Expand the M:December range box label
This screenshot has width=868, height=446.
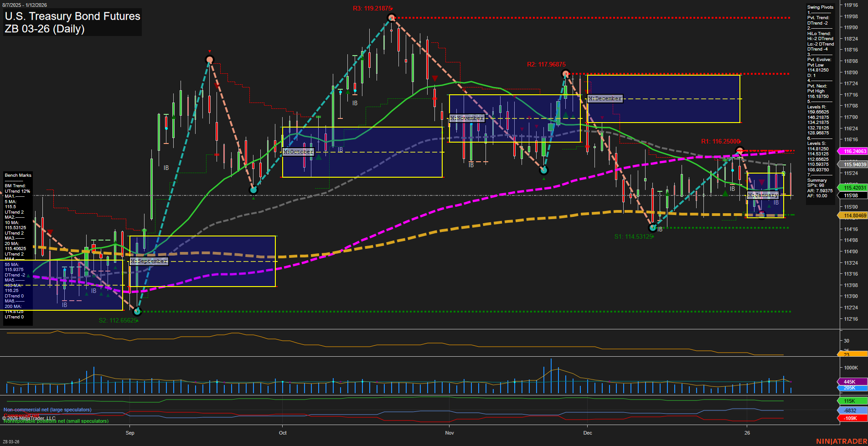coord(604,98)
